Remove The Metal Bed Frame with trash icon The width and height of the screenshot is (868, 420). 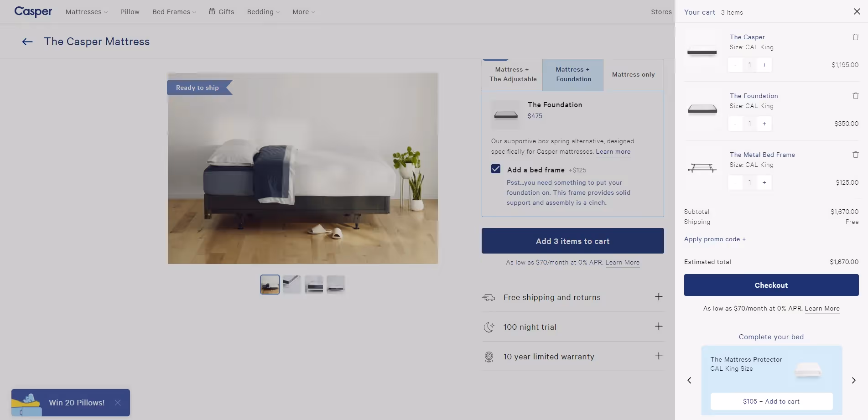[x=856, y=155]
